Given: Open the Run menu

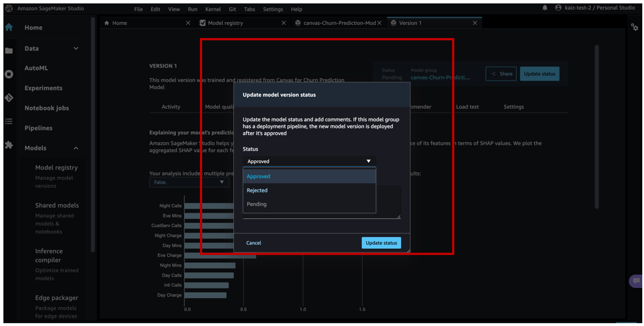Looking at the screenshot, I should tap(192, 9).
